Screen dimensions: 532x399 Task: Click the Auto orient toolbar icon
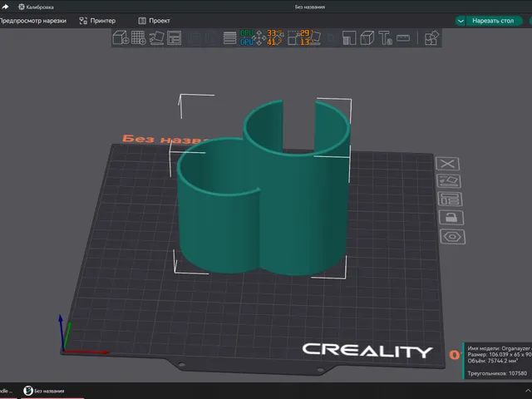coord(156,37)
